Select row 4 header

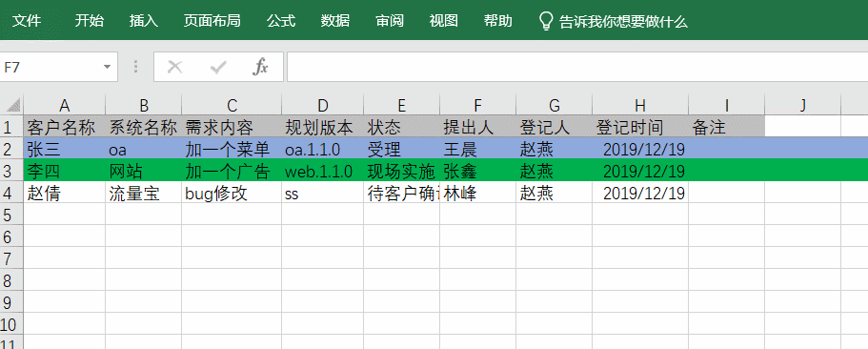(11, 193)
